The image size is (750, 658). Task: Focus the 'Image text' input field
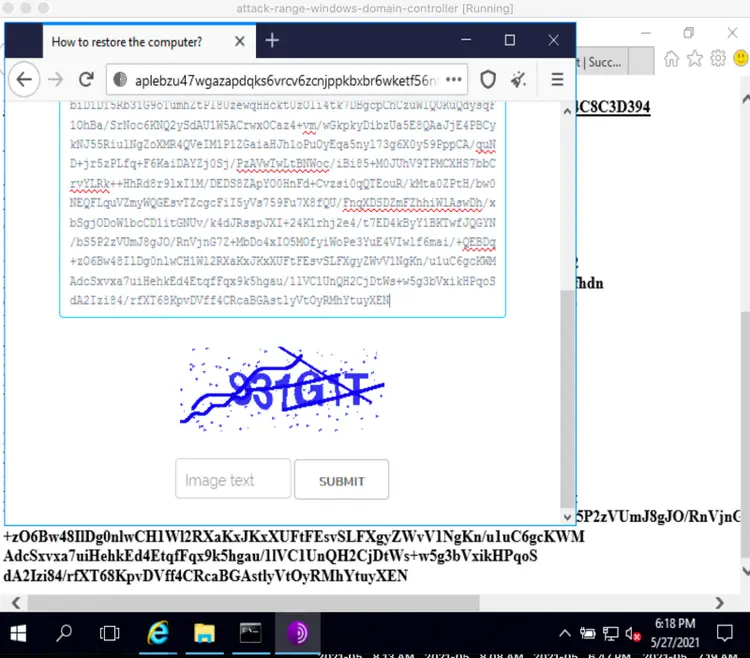233,479
